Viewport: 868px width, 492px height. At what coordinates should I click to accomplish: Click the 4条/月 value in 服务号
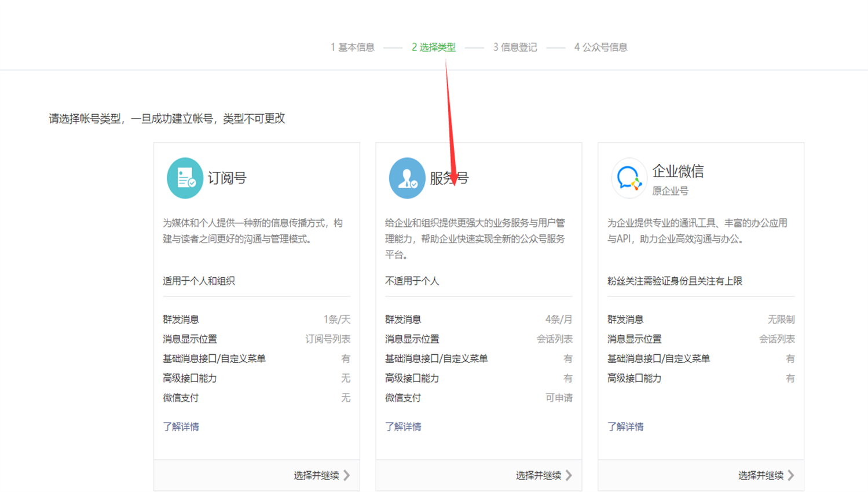pyautogui.click(x=559, y=320)
